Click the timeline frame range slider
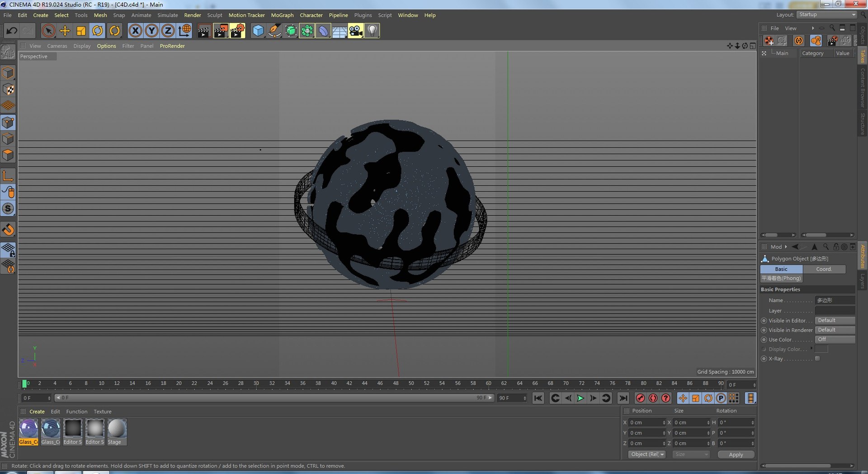Image resolution: width=868 pixels, height=474 pixels. click(x=274, y=398)
